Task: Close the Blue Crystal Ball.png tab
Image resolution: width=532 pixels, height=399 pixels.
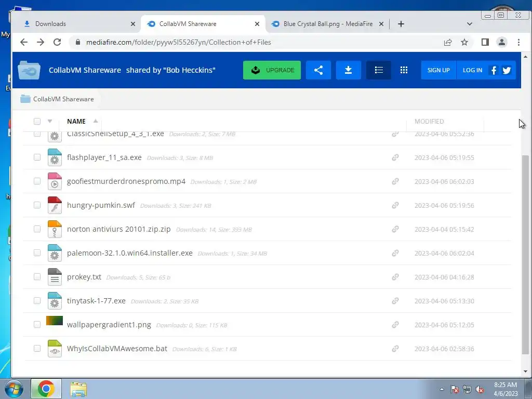Action: [381, 24]
